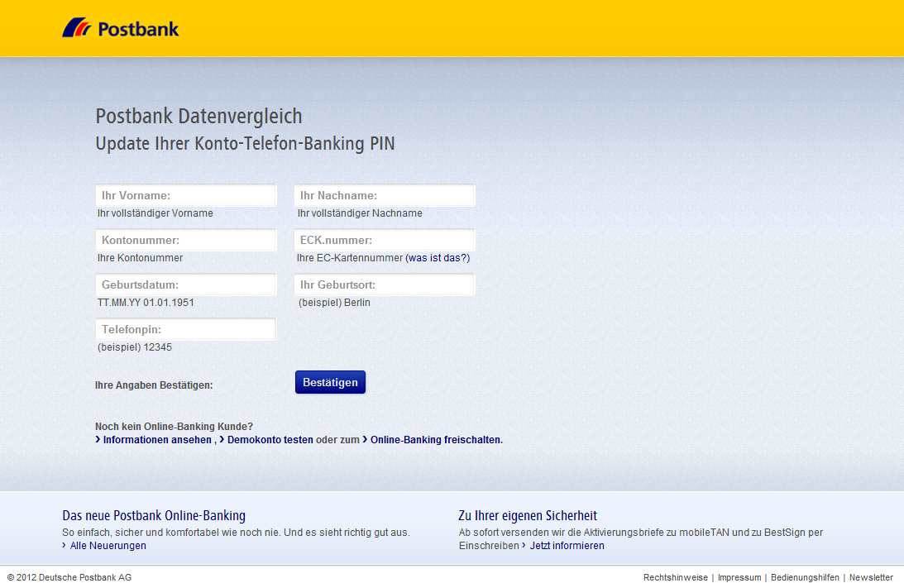Click the '© 2012 Deutsche Postbank AG' text
The width and height of the screenshot is (904, 588).
(x=69, y=577)
